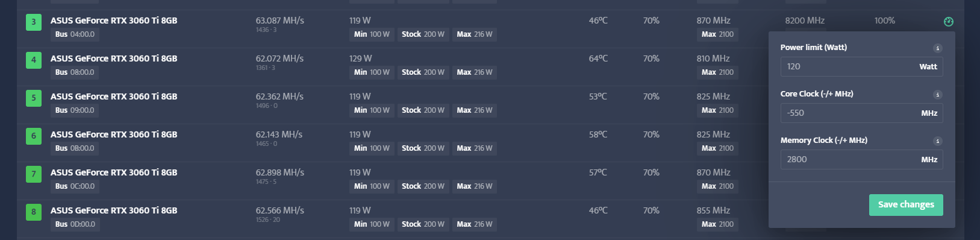Select the green GPU number 6 badge
This screenshot has height=240, width=980.
point(34,136)
